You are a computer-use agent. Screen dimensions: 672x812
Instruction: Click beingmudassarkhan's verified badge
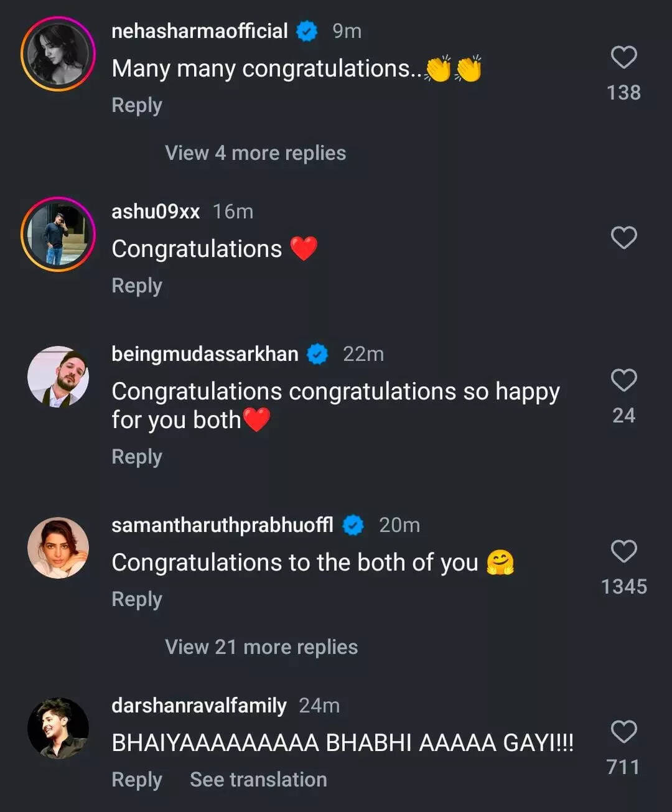[317, 354]
